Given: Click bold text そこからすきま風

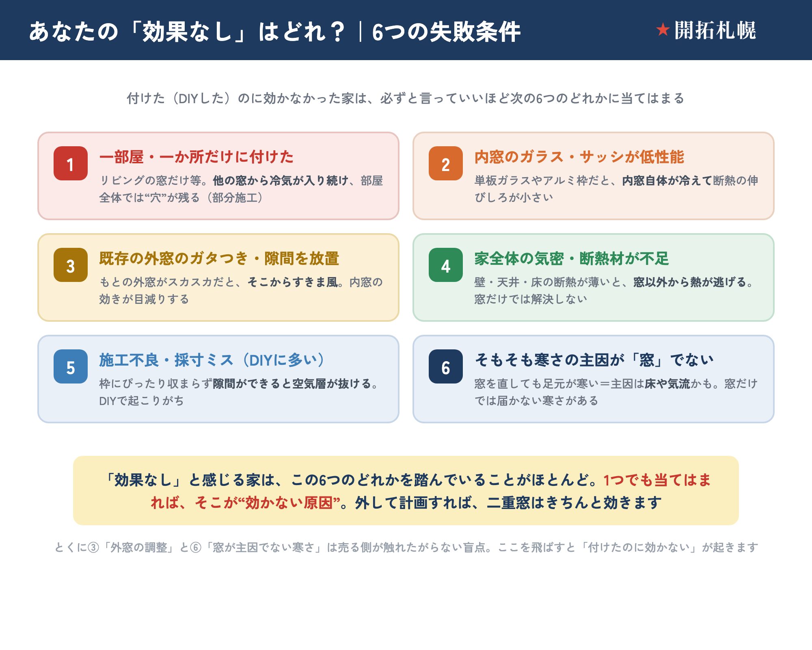Looking at the screenshot, I should point(293,282).
